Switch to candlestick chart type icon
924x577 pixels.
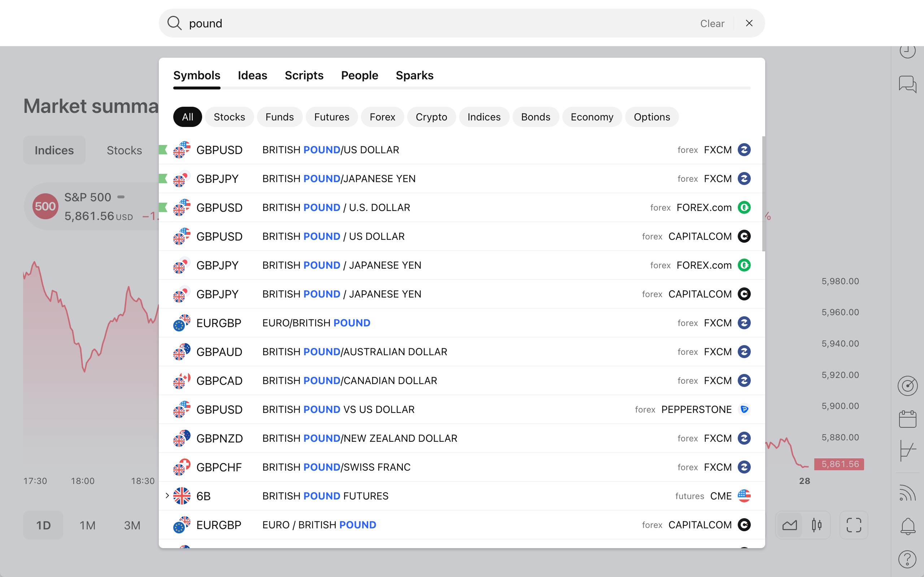[817, 525]
